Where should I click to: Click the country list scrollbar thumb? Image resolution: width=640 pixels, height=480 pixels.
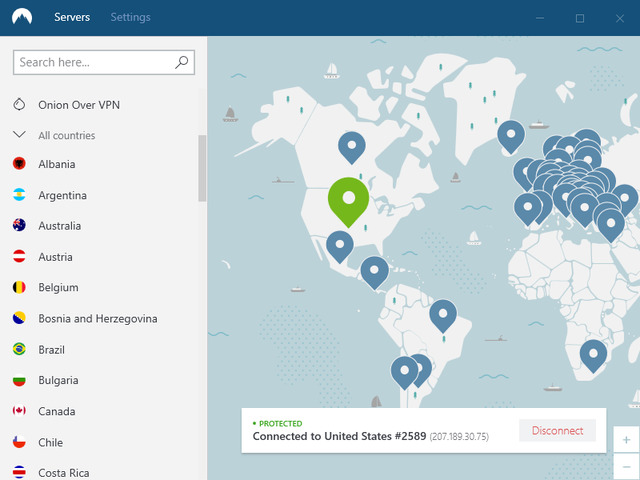pos(202,168)
